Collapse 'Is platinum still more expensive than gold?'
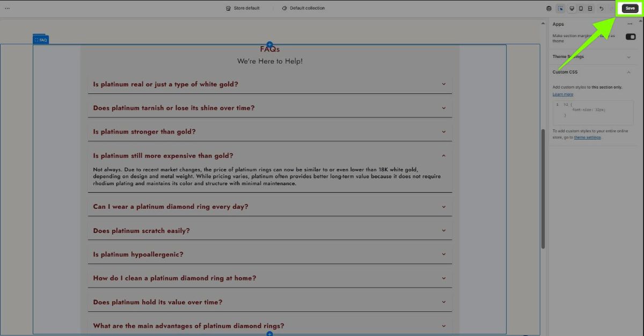 (x=443, y=156)
